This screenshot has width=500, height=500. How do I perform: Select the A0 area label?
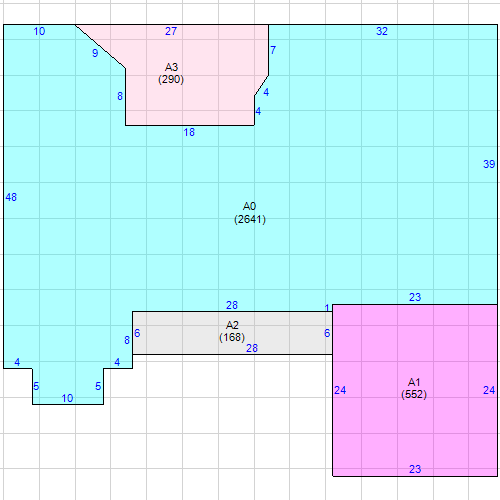pyautogui.click(x=249, y=206)
